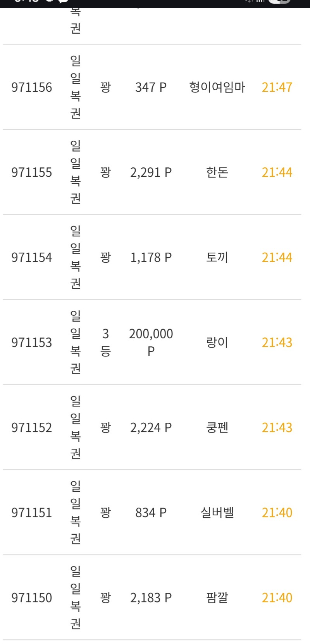
Task: Open the 형이여임마 nickname
Action: pos(217,87)
